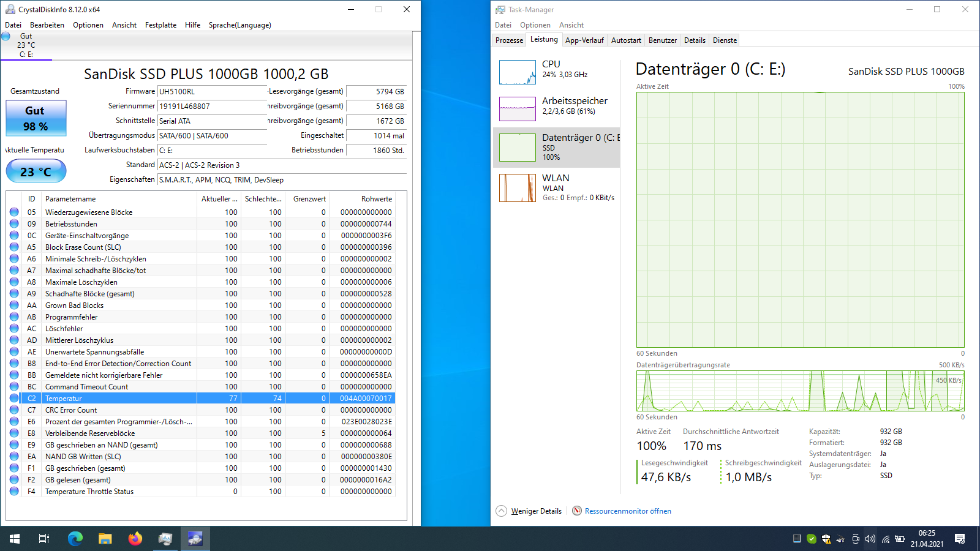Click the green checkmark tray icon
Viewport: 980px width, 551px height.
812,539
